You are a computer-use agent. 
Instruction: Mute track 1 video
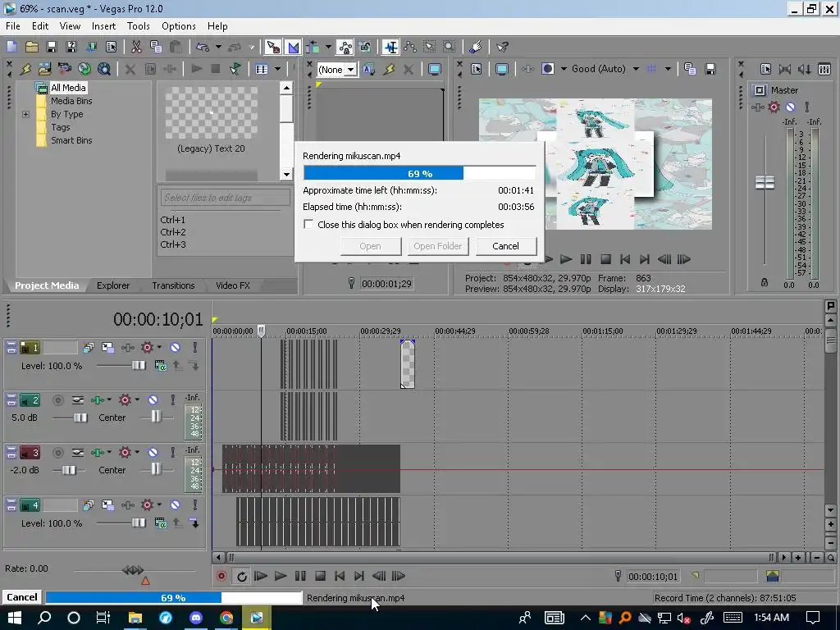pos(176,347)
